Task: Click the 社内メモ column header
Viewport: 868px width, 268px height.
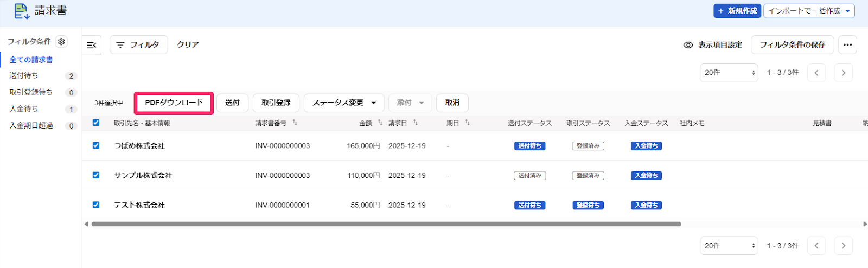Action: tap(692, 124)
